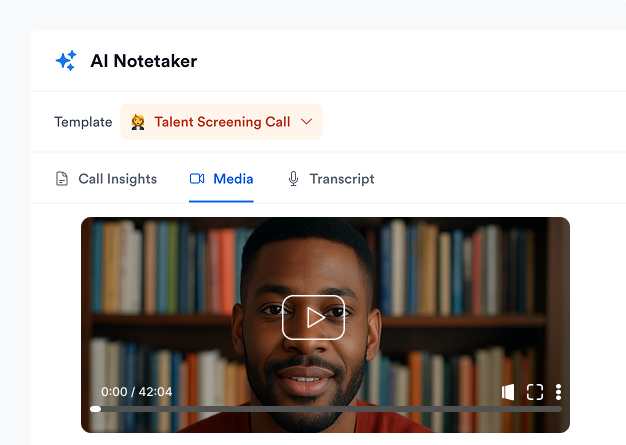Click the Transcript microphone icon
The image size is (626, 445).
[x=293, y=179]
